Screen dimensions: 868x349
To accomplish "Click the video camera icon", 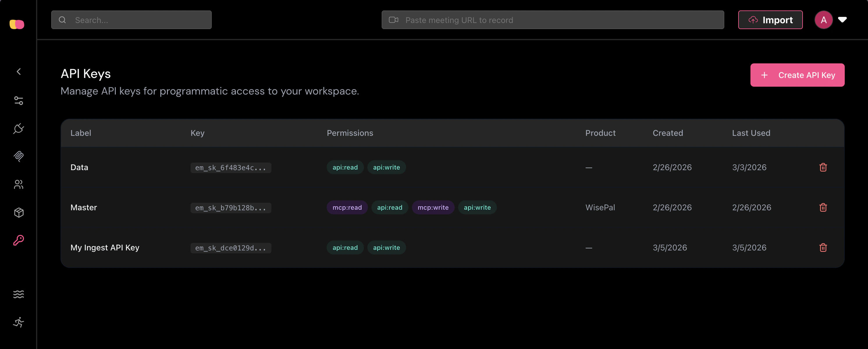I will click(394, 20).
